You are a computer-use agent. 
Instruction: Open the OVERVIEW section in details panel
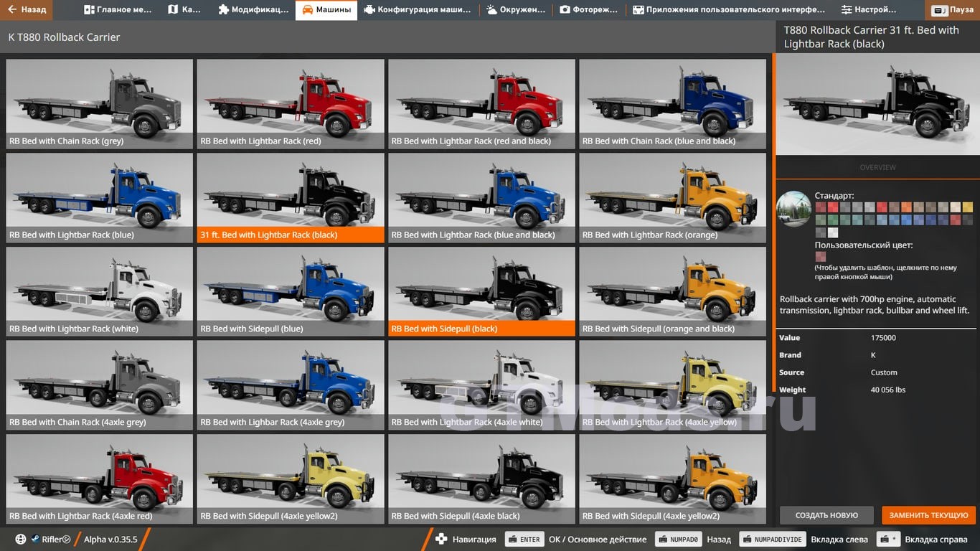877,167
